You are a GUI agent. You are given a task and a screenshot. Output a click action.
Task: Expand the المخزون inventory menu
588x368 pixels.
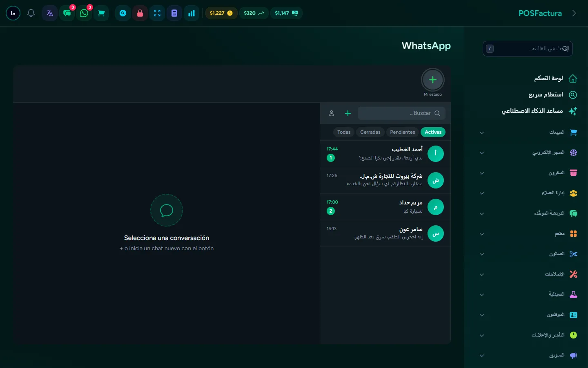(x=528, y=173)
